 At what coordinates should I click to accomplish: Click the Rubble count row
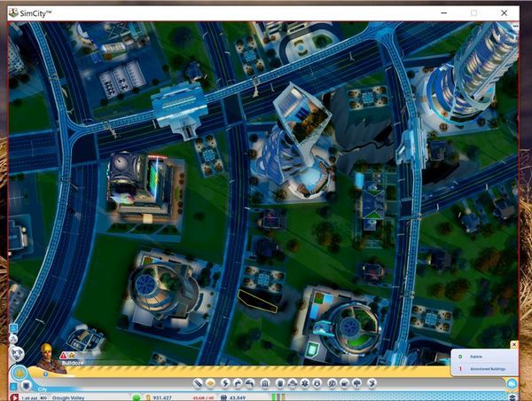pyautogui.click(x=483, y=357)
